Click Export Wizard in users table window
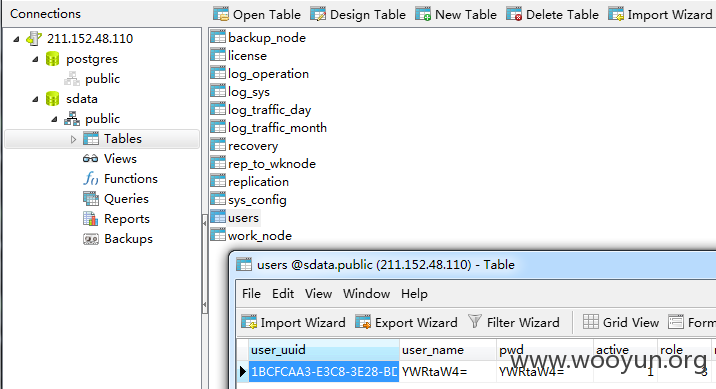This screenshot has height=389, width=716. coord(406,322)
